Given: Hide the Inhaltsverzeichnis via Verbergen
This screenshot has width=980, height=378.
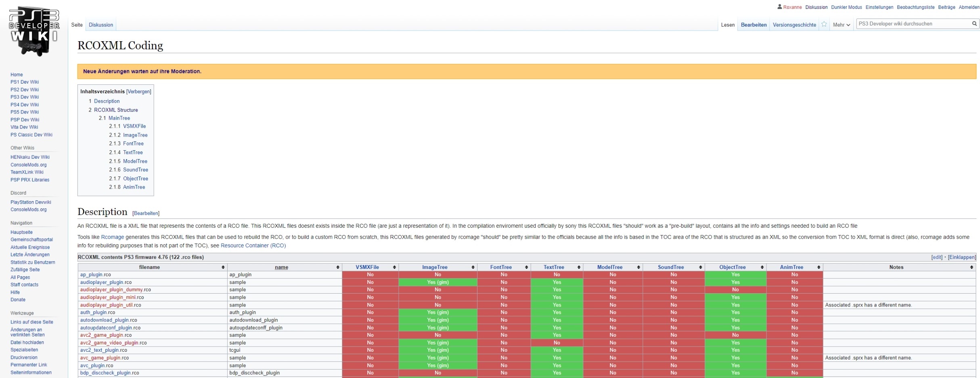Looking at the screenshot, I should click(x=139, y=92).
